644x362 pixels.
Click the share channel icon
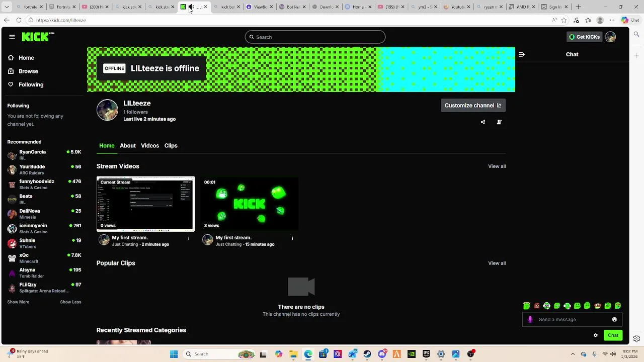[x=483, y=122]
